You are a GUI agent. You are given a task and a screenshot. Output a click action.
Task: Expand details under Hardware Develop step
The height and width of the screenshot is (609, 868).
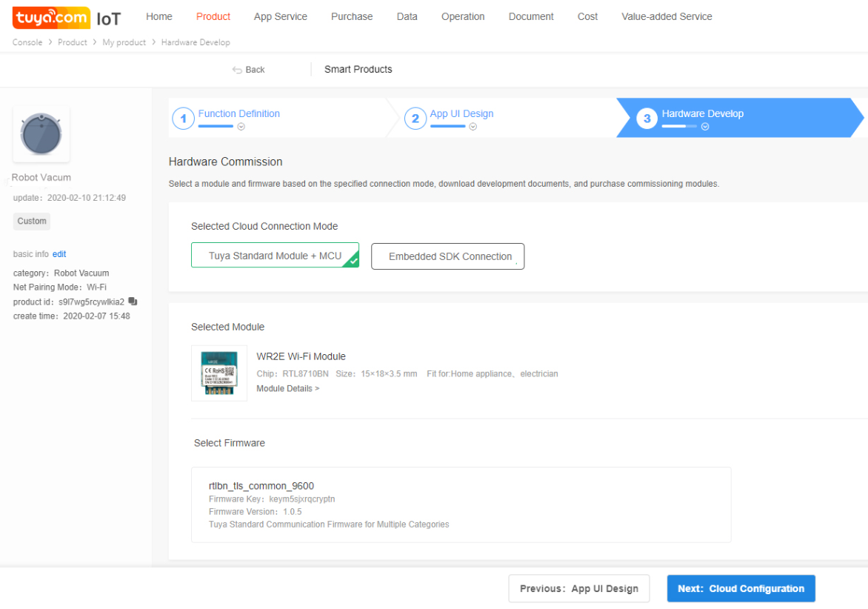click(x=705, y=127)
